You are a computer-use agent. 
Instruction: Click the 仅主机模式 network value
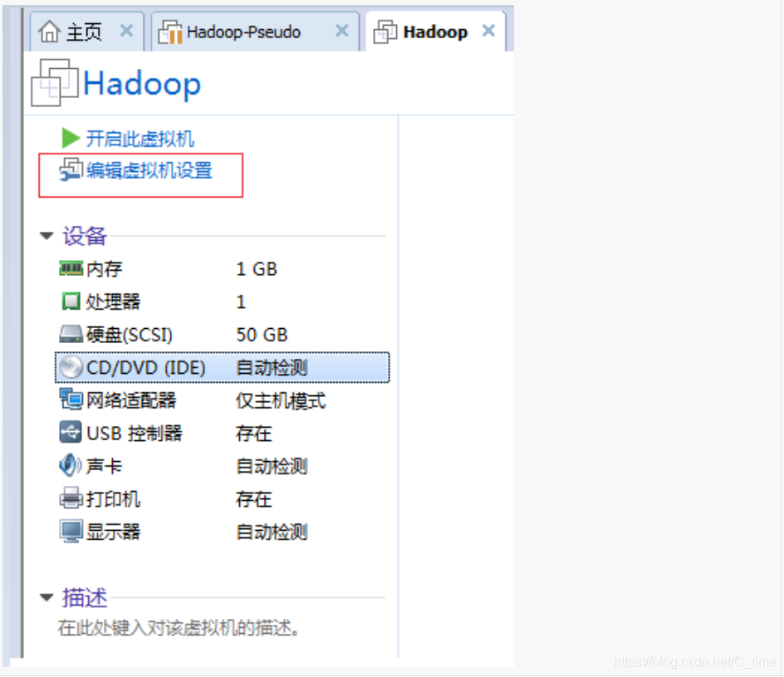click(281, 400)
